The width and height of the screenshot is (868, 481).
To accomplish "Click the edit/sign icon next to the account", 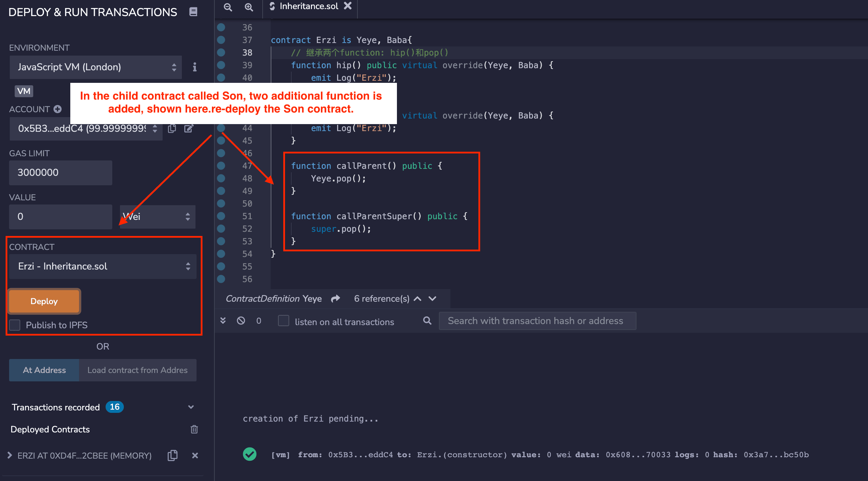I will tap(189, 129).
